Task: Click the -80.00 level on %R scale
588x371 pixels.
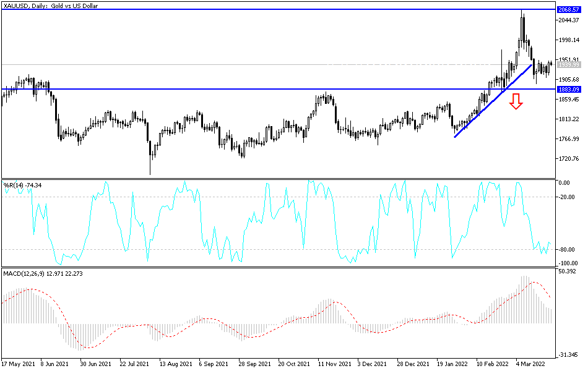Action: click(x=566, y=250)
